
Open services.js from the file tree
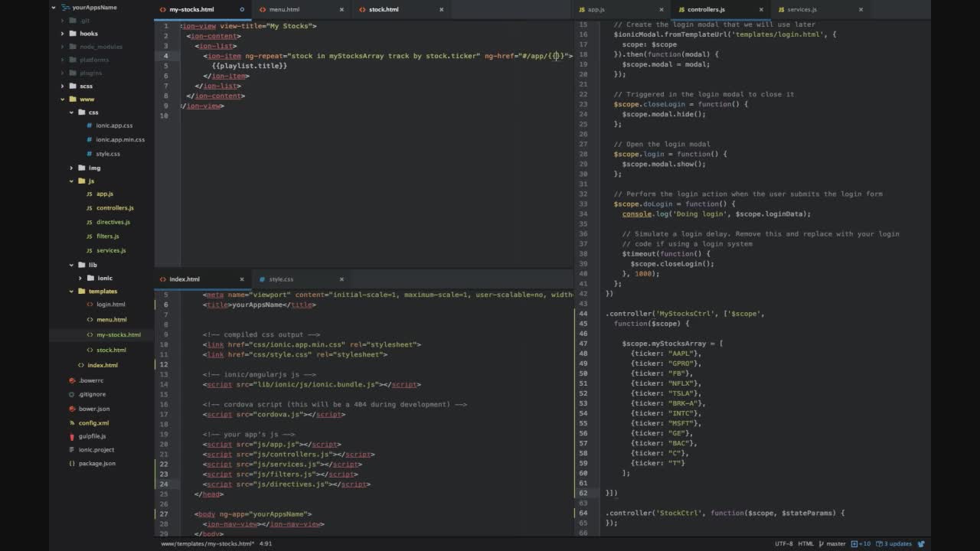[x=111, y=250]
